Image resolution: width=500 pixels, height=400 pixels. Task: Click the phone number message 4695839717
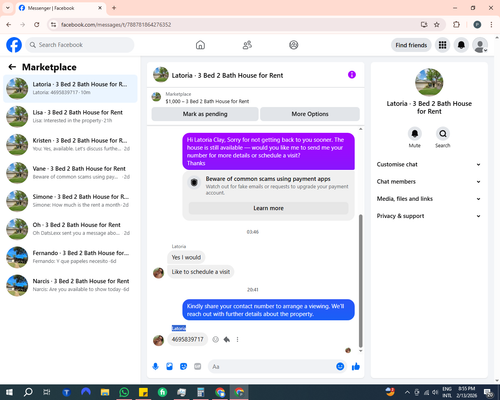tap(188, 339)
